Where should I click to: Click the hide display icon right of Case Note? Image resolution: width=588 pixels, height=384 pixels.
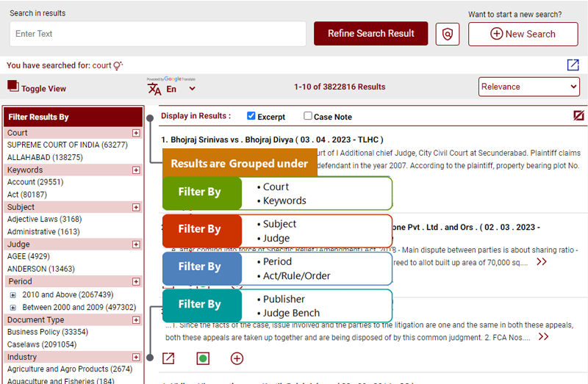579,116
